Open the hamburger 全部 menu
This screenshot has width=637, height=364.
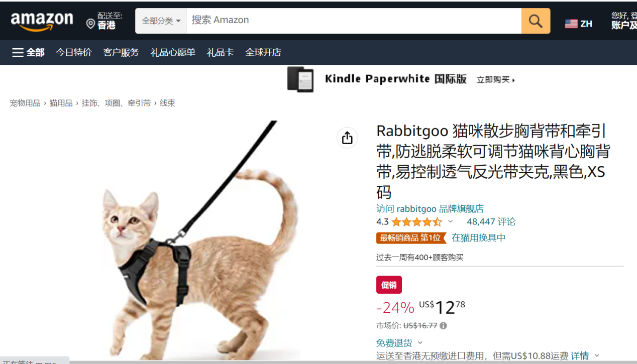[x=28, y=52]
